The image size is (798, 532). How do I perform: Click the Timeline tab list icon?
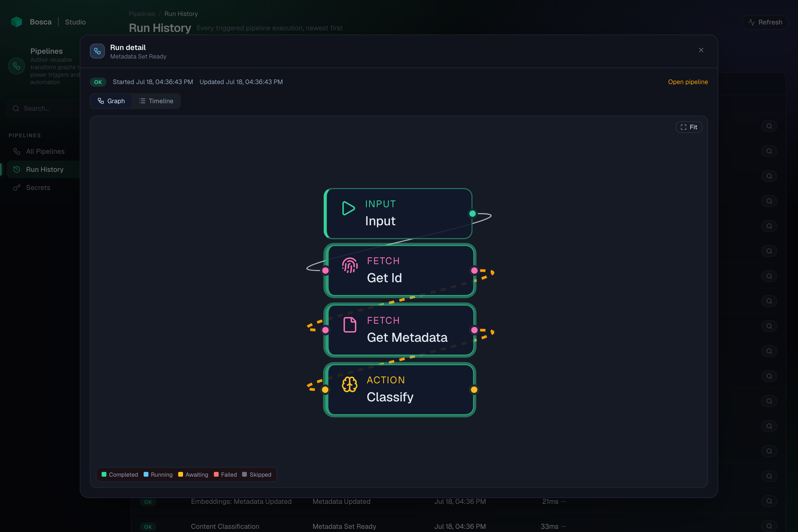point(142,101)
